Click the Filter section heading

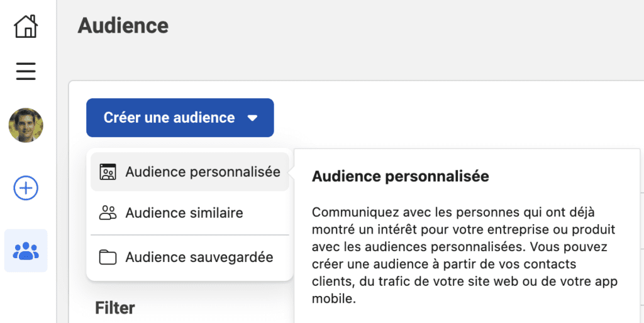[115, 308]
